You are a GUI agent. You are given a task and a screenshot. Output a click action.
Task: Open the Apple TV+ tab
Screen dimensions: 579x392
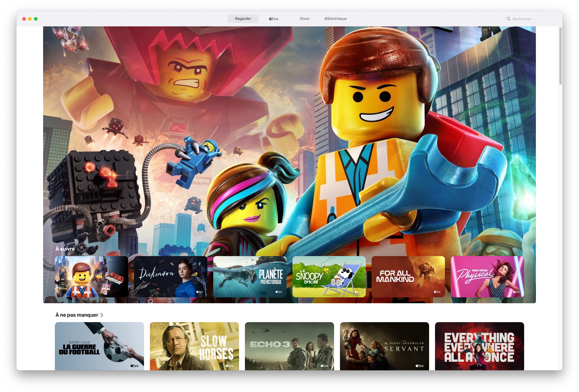[x=274, y=19]
